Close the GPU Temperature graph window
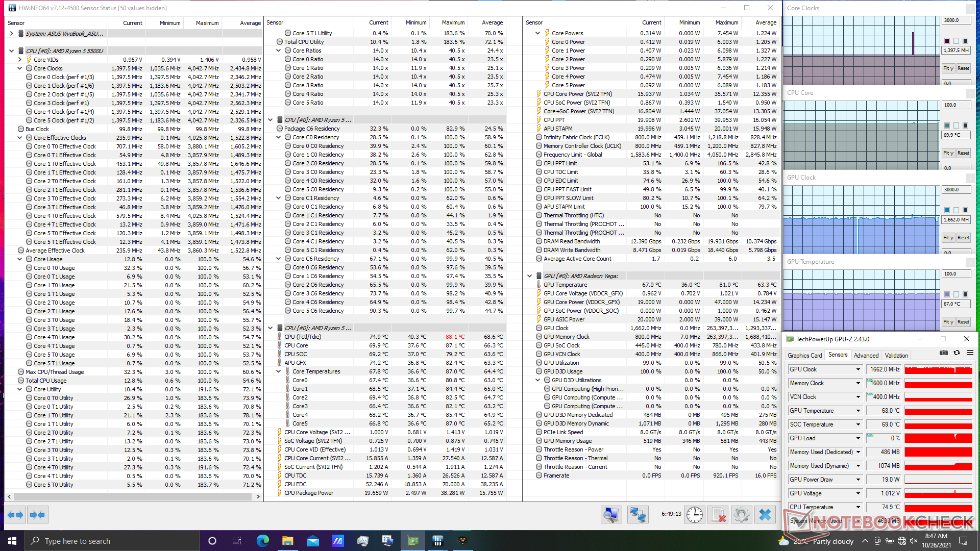980x551 pixels. [970, 262]
